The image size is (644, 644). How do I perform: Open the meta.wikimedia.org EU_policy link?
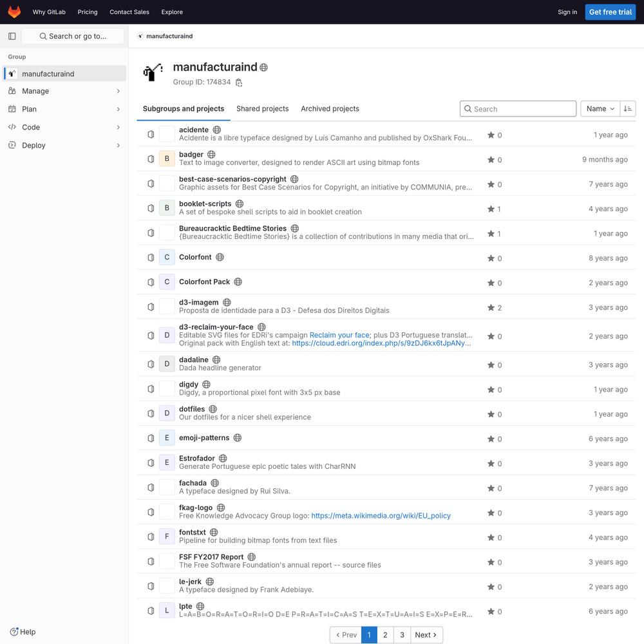click(381, 516)
